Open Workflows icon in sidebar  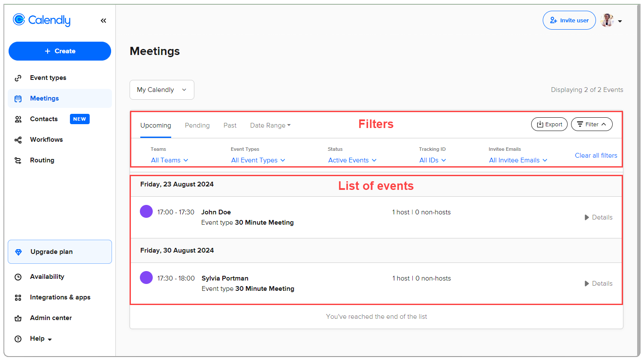(18, 140)
